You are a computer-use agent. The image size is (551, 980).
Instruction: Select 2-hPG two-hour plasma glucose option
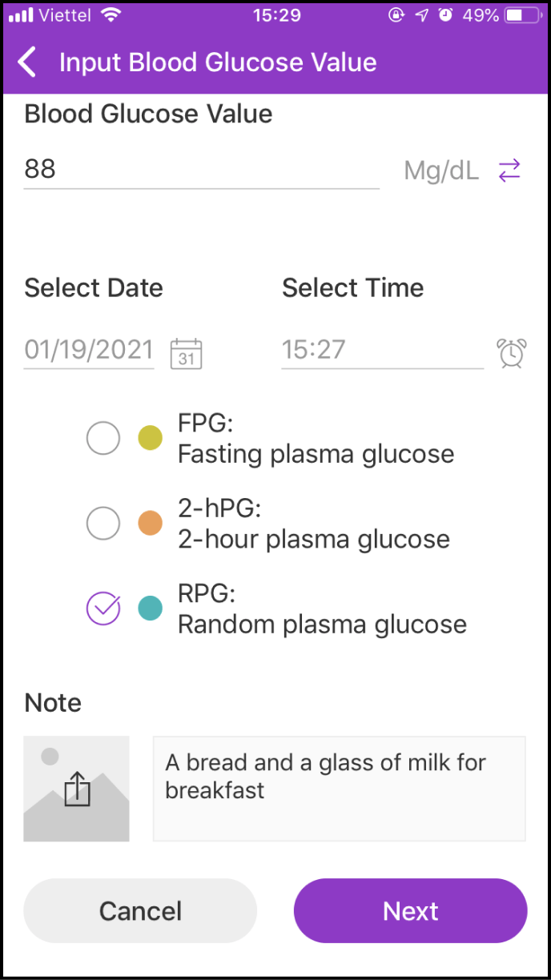click(103, 524)
